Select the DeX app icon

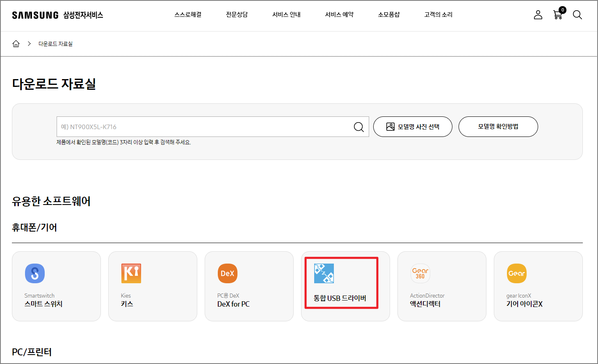coord(228,273)
